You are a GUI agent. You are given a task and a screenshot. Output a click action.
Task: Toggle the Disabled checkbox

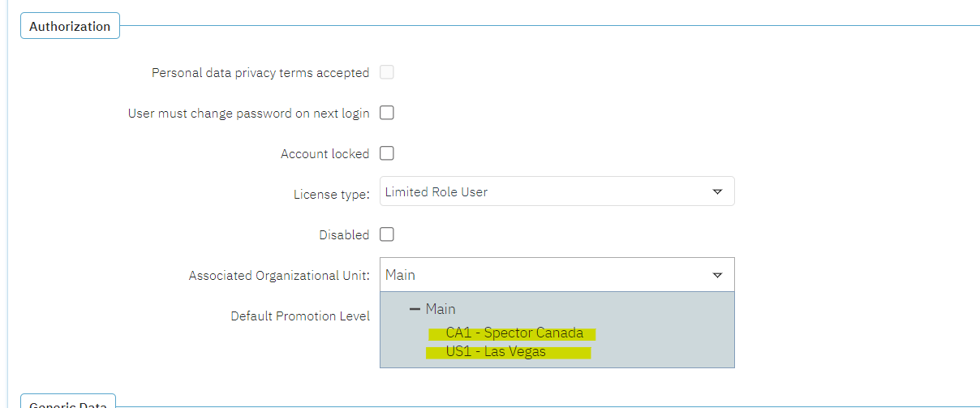point(387,234)
